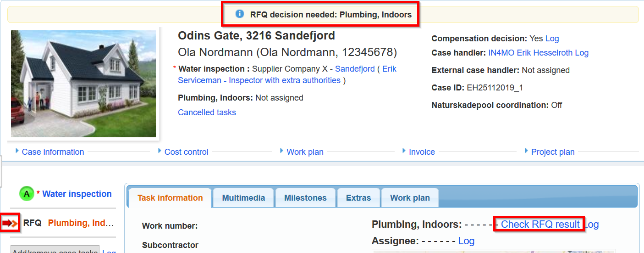Click the house photo thumbnail

pyautogui.click(x=83, y=84)
